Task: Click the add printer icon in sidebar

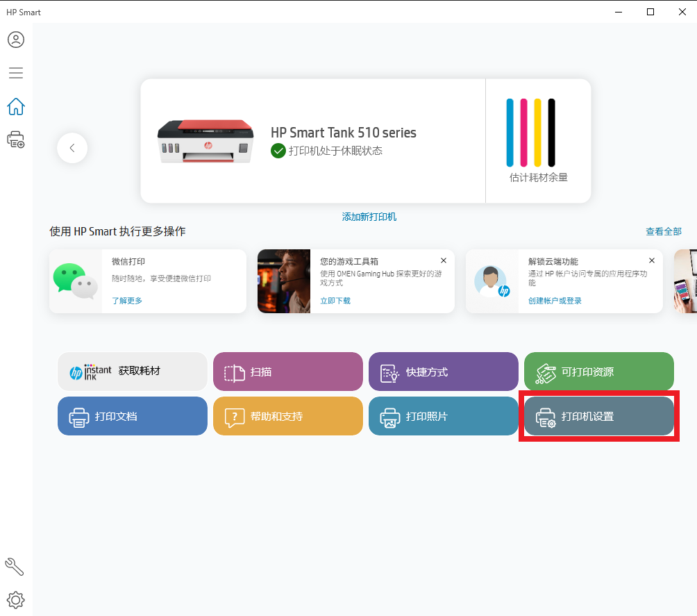Action: (15, 140)
